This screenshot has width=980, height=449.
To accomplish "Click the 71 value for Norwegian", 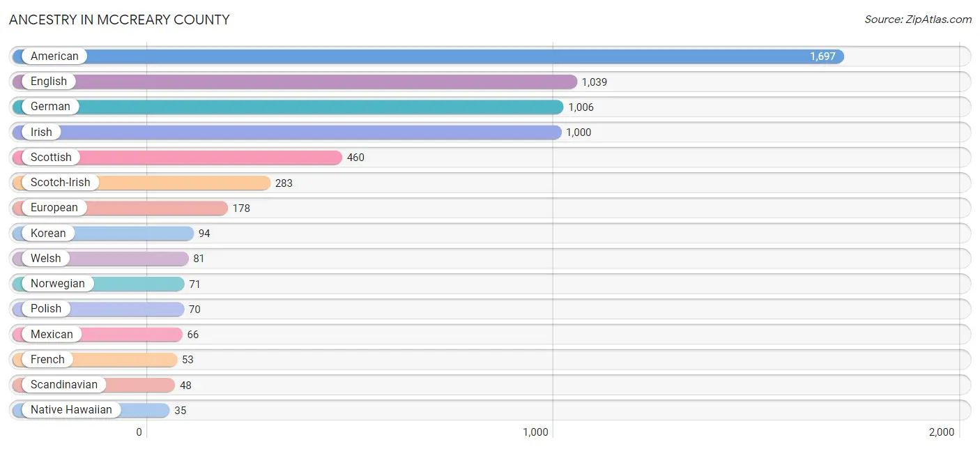I will [194, 284].
